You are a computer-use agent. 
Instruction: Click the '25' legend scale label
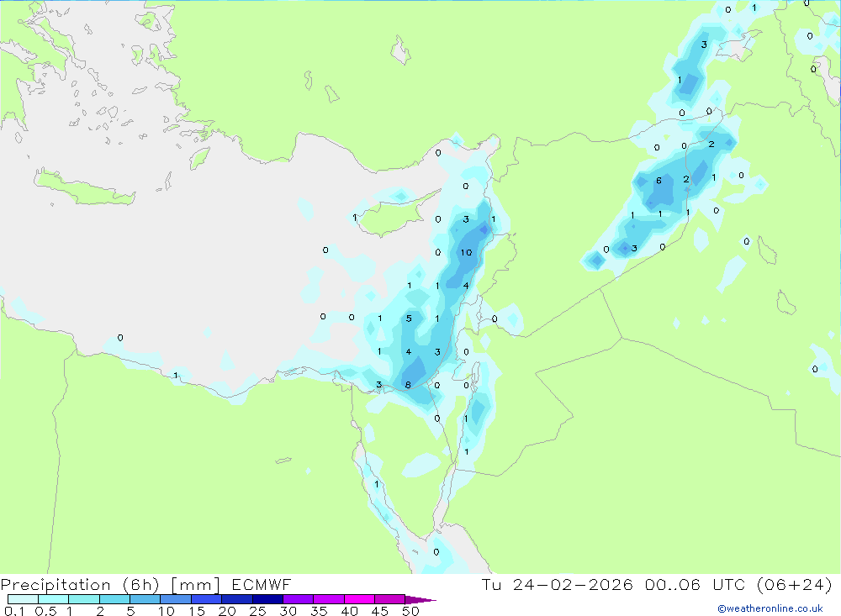(x=258, y=611)
